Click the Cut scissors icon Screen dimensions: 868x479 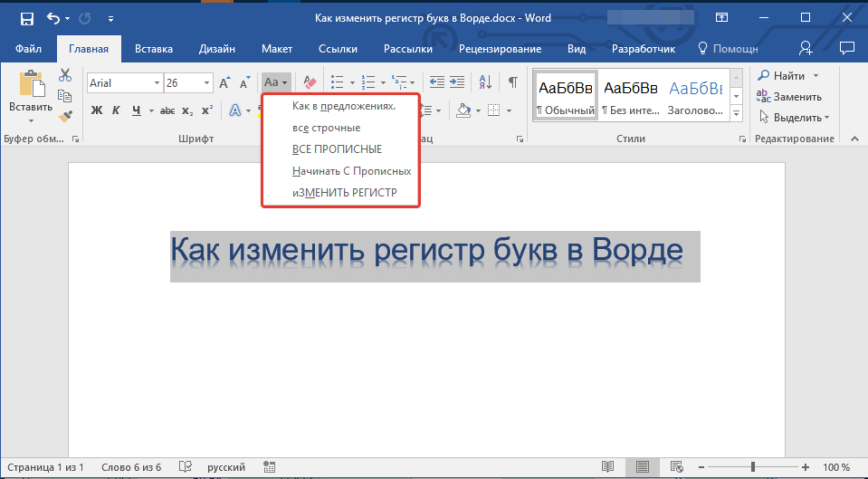pyautogui.click(x=65, y=76)
